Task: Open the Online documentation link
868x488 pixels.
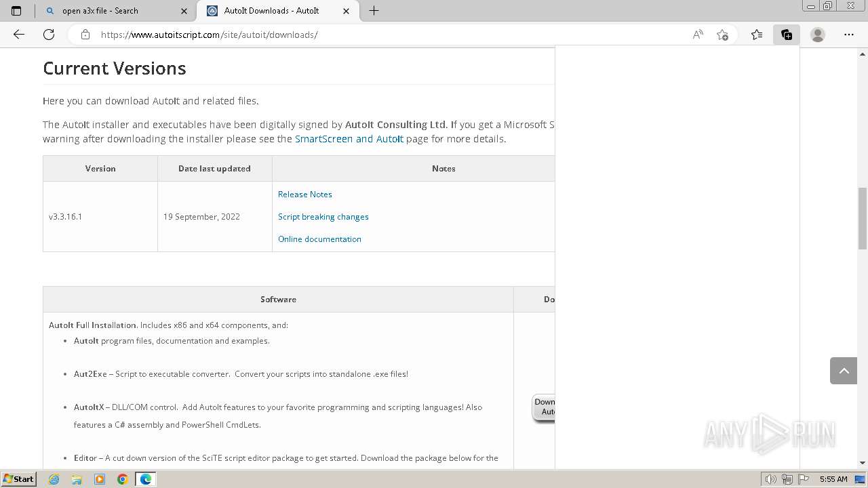Action: [x=319, y=239]
